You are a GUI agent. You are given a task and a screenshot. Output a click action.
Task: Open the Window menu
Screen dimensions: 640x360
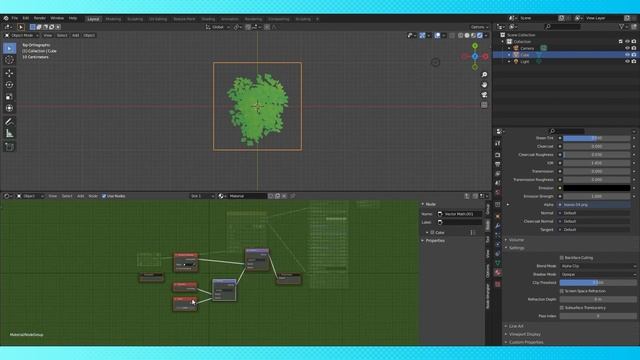pyautogui.click(x=57, y=18)
